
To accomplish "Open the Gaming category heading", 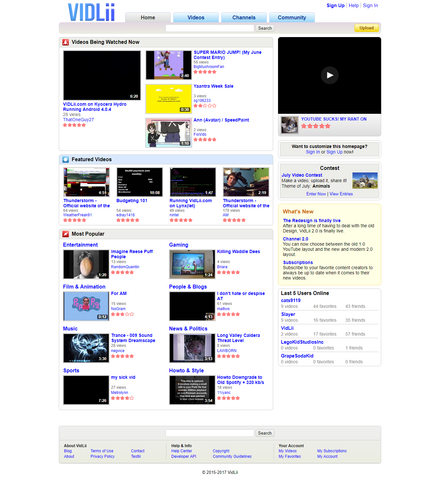I will tap(178, 245).
